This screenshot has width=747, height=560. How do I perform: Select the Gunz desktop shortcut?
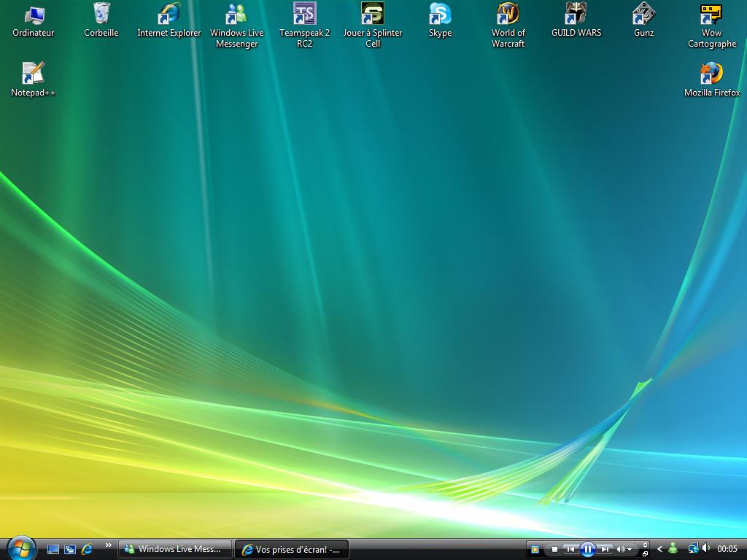point(643,20)
